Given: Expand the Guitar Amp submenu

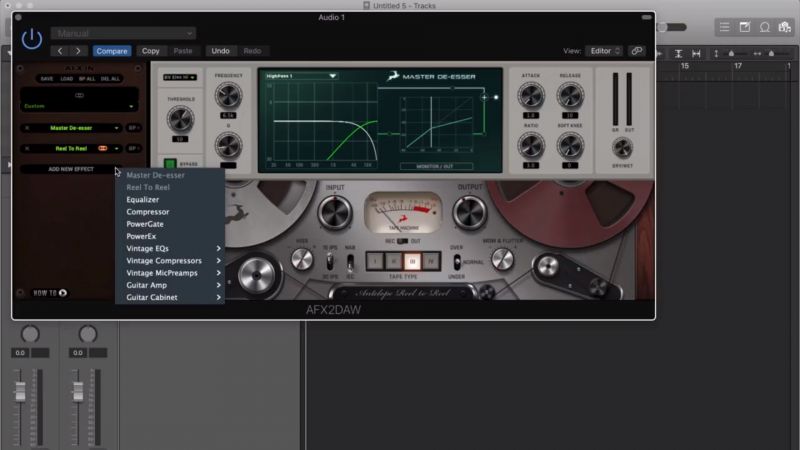Looking at the screenshot, I should pos(170,285).
